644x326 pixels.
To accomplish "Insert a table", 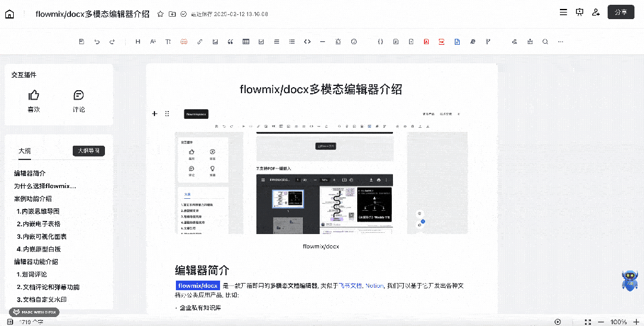I will tap(246, 42).
